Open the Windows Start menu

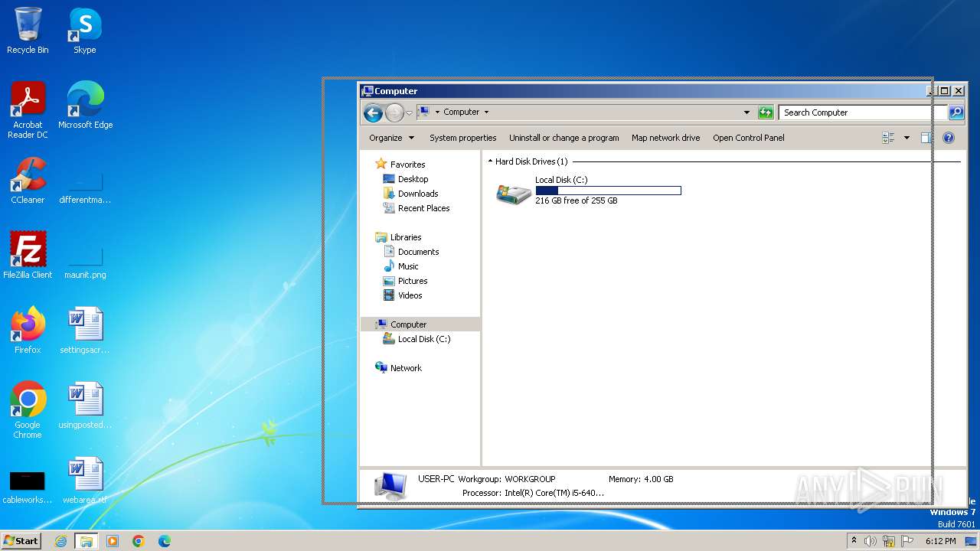pos(21,541)
